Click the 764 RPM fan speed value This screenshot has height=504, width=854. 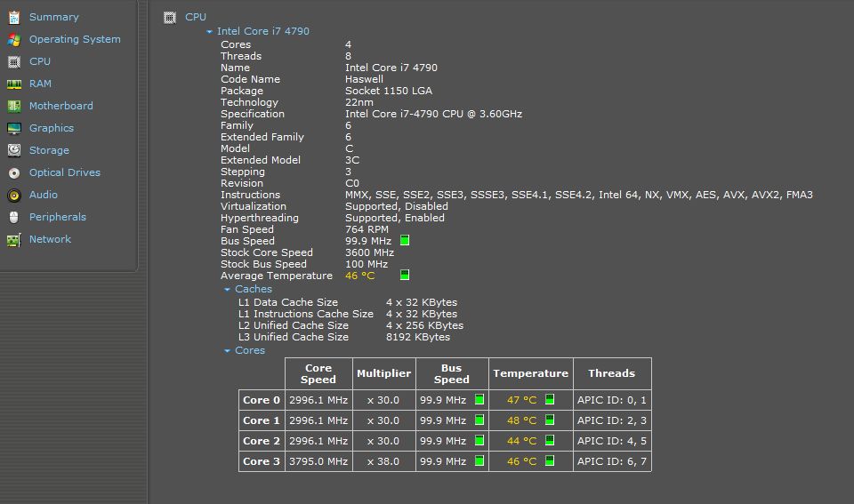(x=367, y=229)
